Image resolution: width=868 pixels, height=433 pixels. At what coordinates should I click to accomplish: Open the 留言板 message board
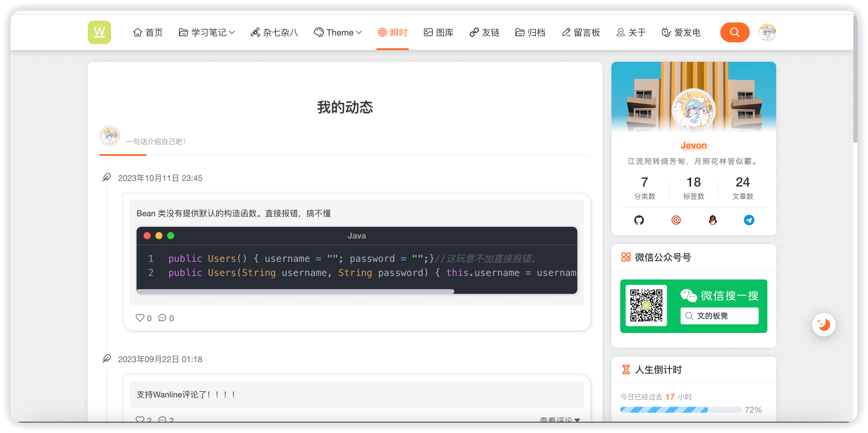581,32
